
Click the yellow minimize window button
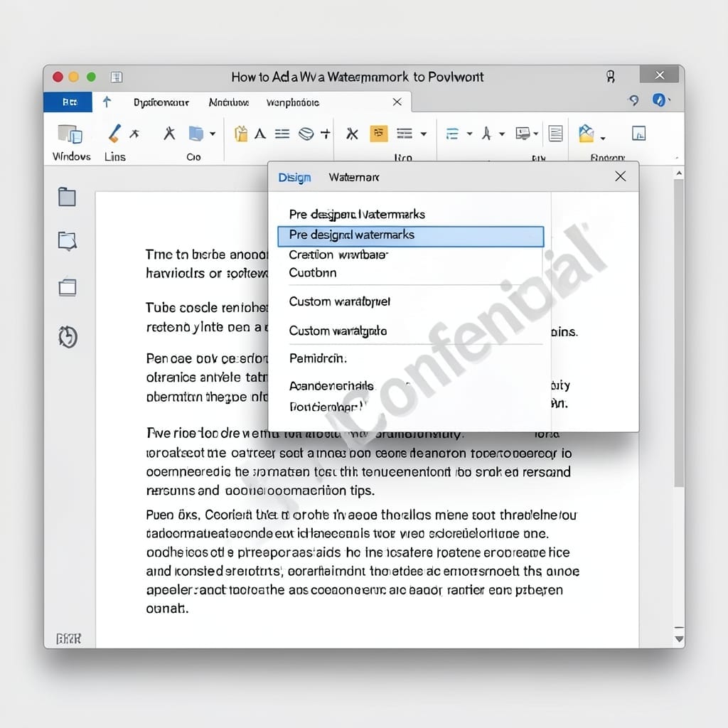click(74, 77)
